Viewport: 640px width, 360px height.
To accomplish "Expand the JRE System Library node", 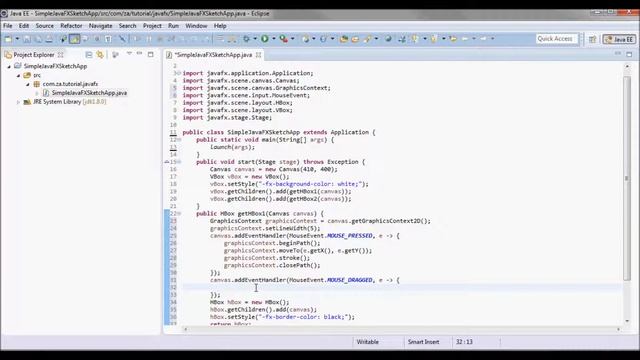I will tap(18, 102).
